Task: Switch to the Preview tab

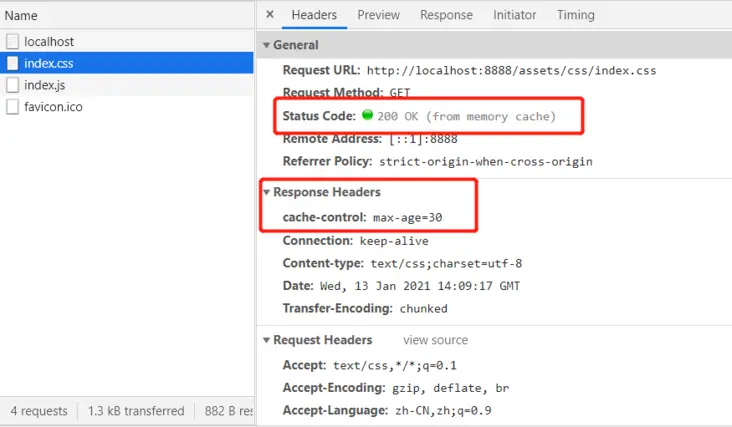Action: 379,15
